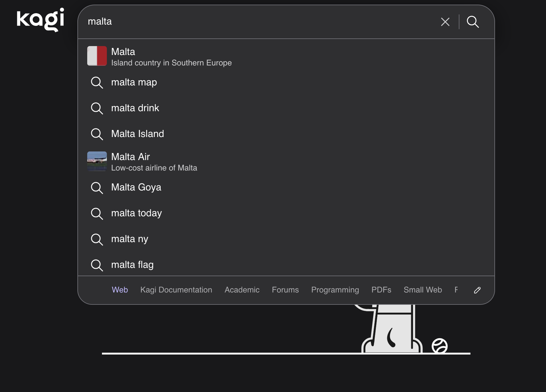
Task: Clear the search query with X icon
Action: pos(445,22)
